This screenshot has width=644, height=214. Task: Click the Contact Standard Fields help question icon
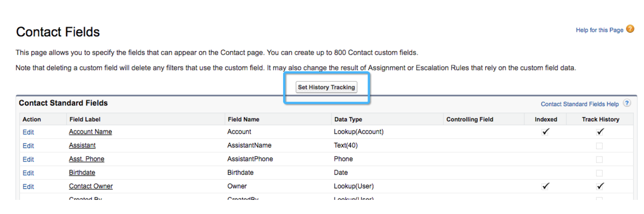pos(627,103)
